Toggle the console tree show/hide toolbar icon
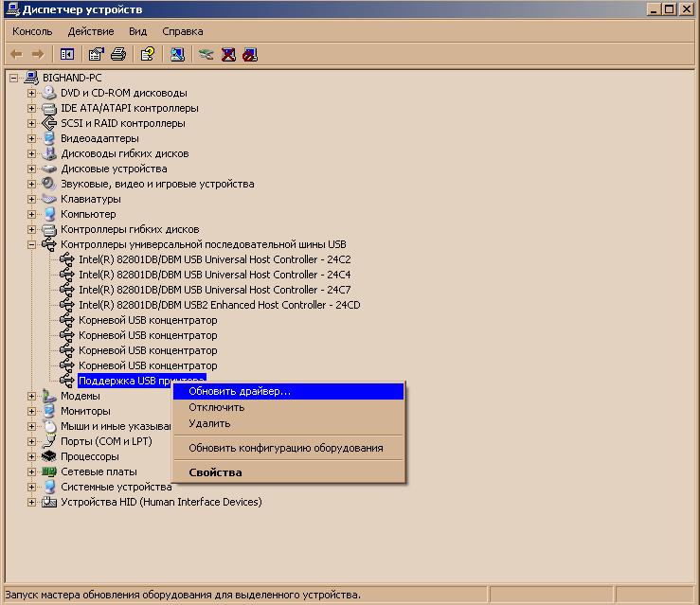 67,55
